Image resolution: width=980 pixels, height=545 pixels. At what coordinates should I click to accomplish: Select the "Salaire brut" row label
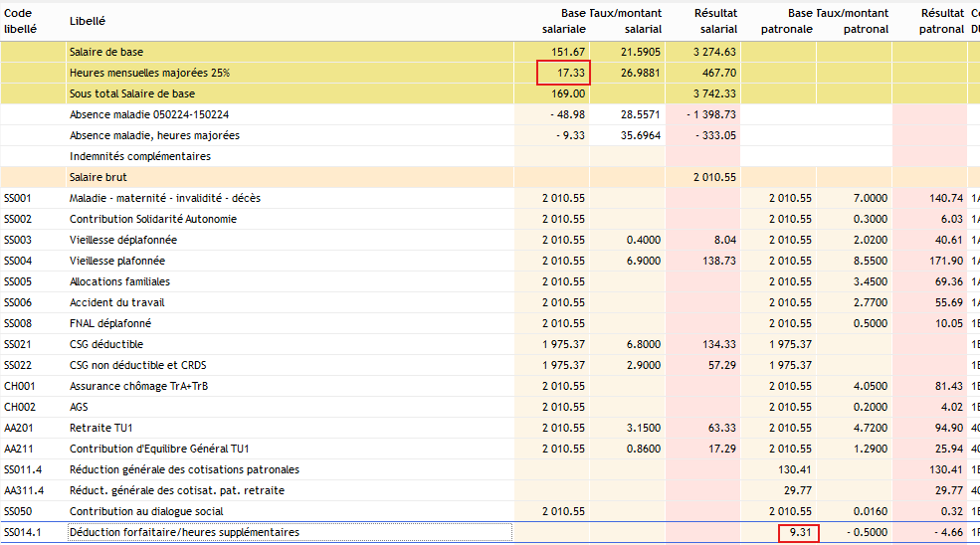98,177
